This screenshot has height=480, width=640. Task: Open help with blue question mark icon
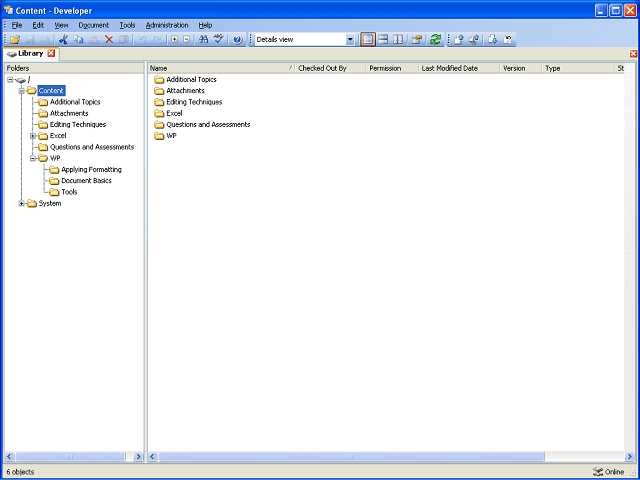(238, 40)
